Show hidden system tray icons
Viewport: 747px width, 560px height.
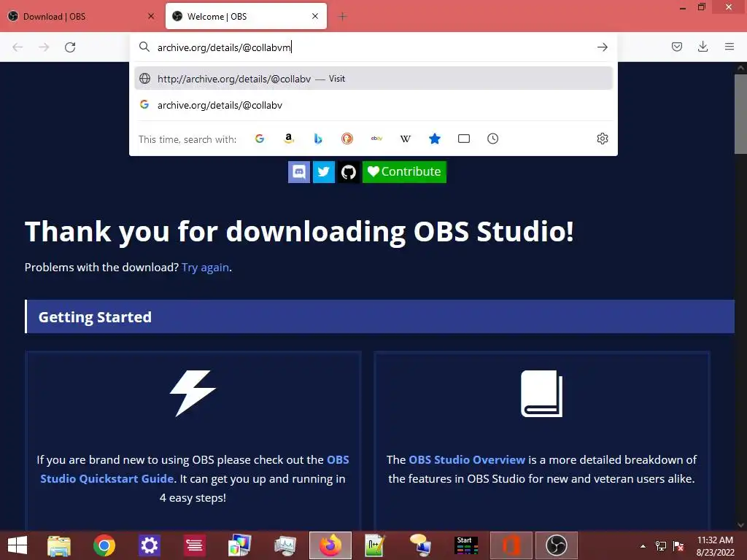[x=643, y=546]
